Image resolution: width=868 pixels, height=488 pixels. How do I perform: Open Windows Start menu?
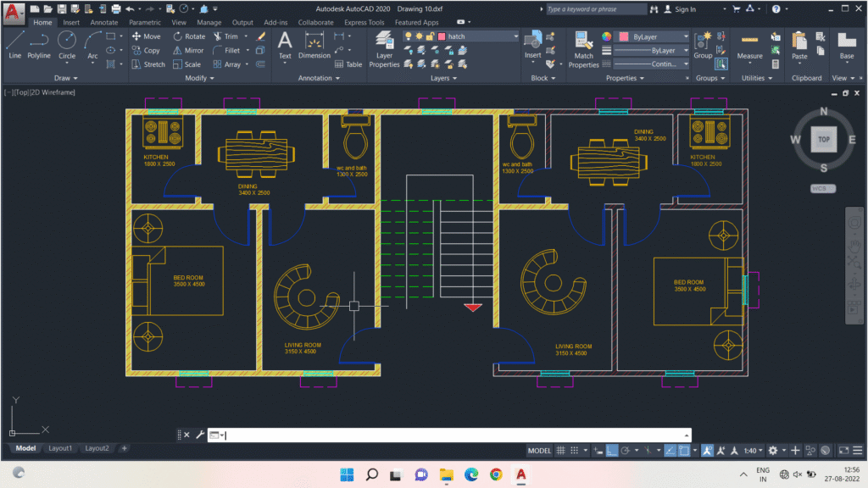[x=347, y=474]
